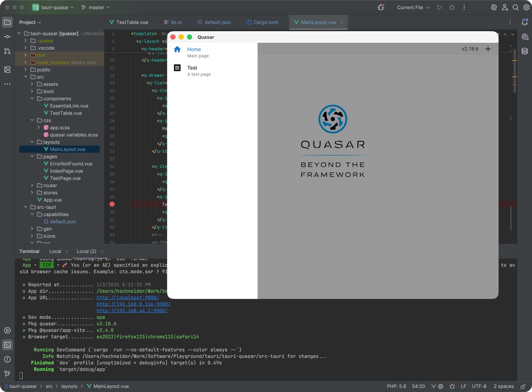This screenshot has height=392, width=532.
Task: Open the Project tool window icon
Action: 7,22
